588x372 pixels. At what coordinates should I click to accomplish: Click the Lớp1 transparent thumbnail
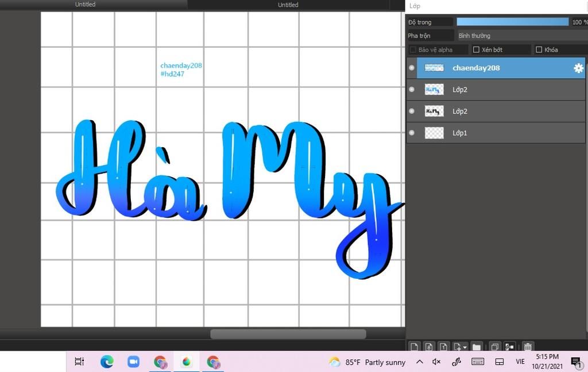[434, 133]
